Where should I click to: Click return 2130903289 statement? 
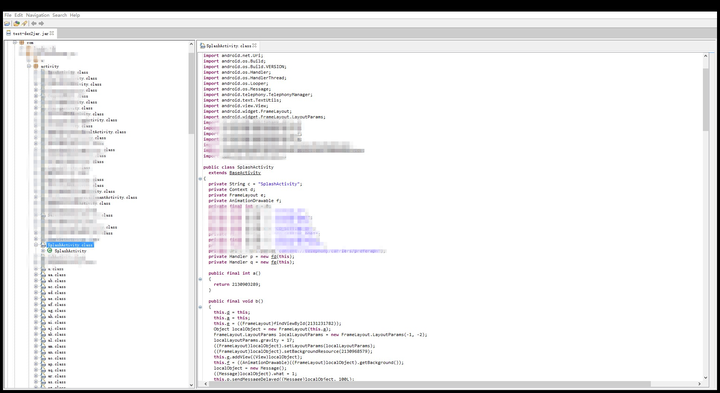[237, 284]
